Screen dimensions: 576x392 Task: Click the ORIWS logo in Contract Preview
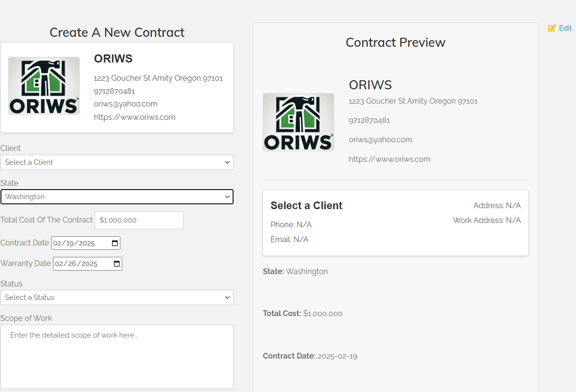(298, 122)
